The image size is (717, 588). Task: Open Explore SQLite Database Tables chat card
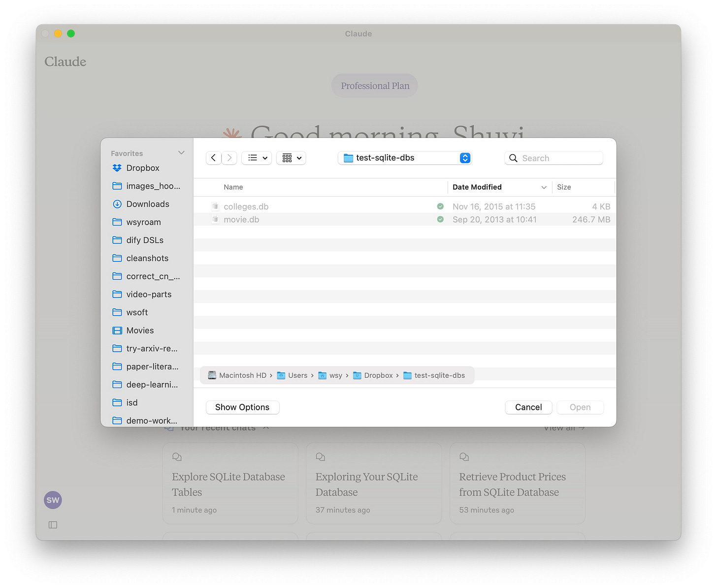230,483
